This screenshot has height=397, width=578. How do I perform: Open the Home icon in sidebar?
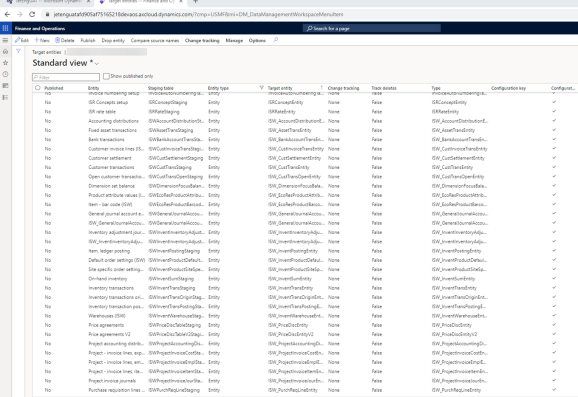tap(5, 51)
